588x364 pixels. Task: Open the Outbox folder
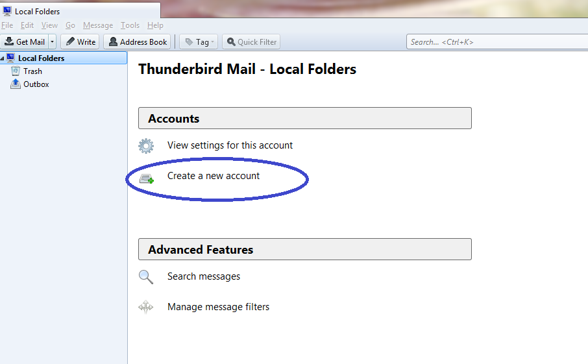point(36,84)
